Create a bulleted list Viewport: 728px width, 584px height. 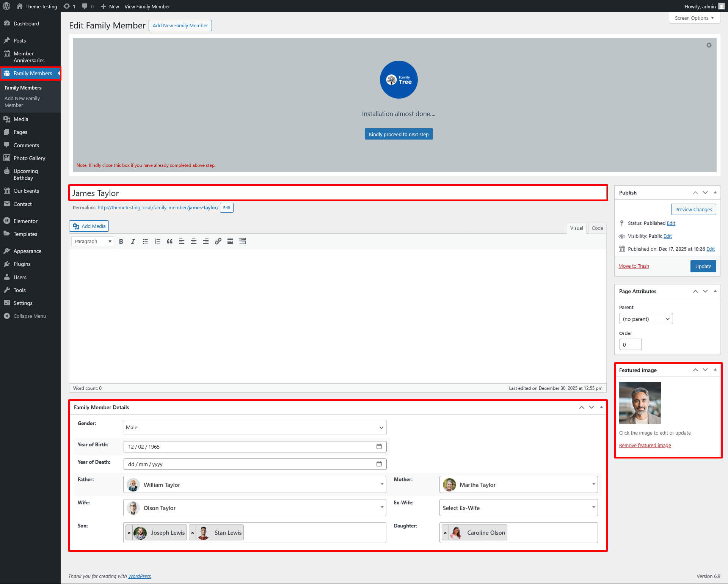tap(145, 241)
